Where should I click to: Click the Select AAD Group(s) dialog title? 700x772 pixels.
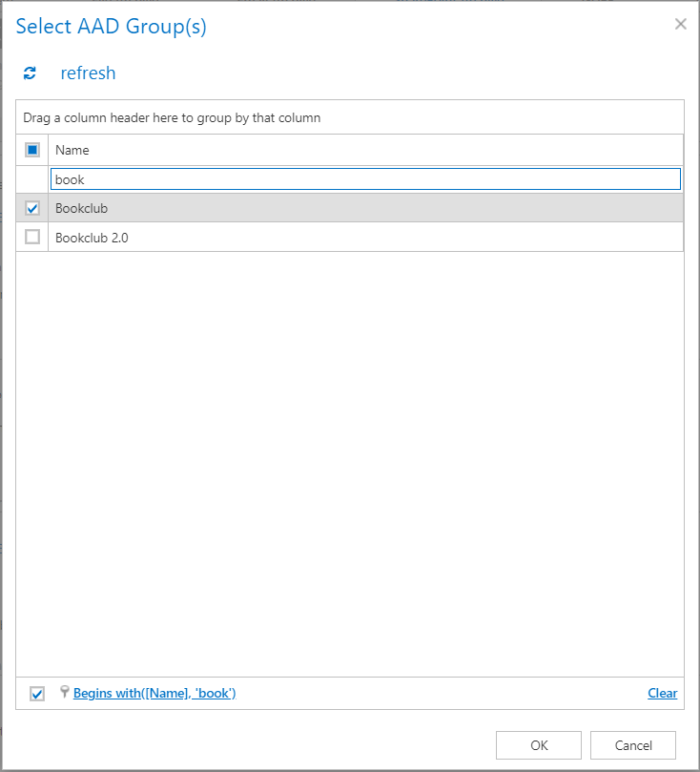112,27
